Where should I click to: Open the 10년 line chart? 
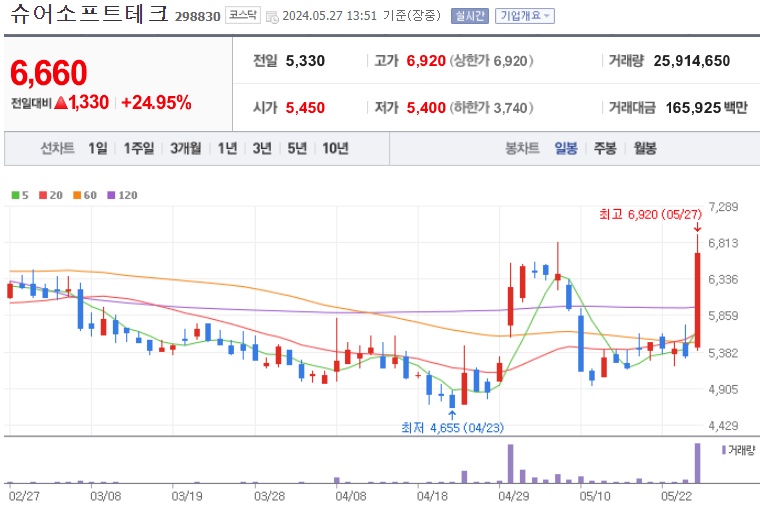pyautogui.click(x=335, y=148)
